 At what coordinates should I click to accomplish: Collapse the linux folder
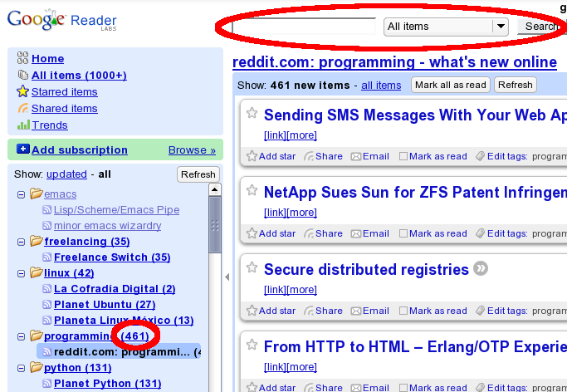(x=22, y=273)
